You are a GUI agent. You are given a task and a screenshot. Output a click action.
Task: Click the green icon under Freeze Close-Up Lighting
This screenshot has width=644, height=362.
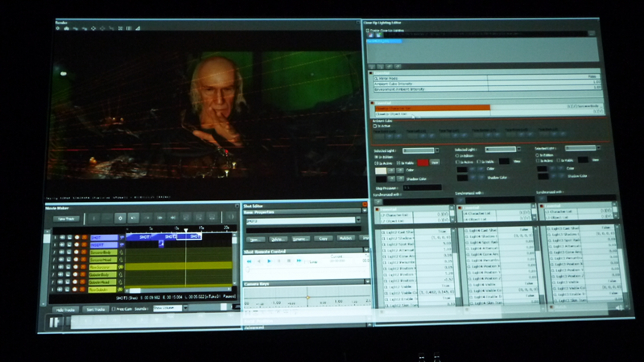coord(378,35)
